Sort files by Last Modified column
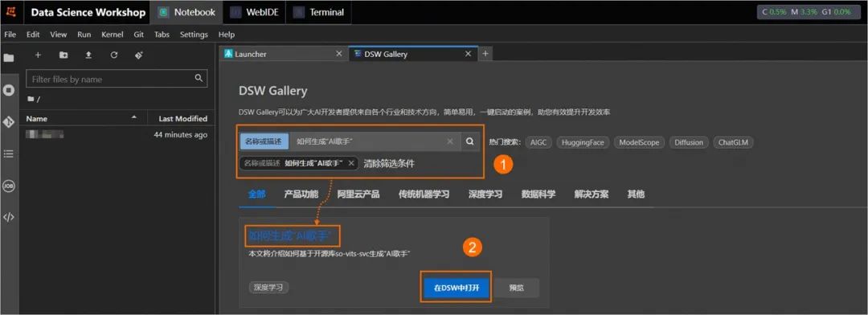This screenshot has height=315, width=868. click(180, 118)
